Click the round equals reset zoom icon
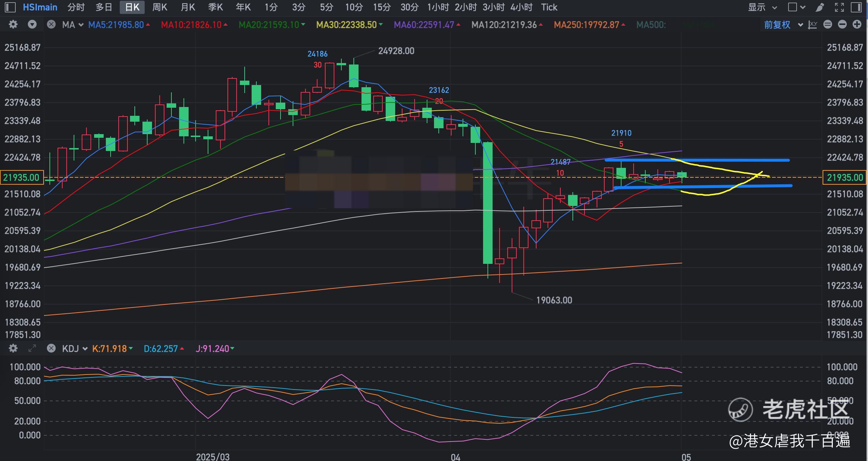Screen dimensions: 868x461 [828, 25]
